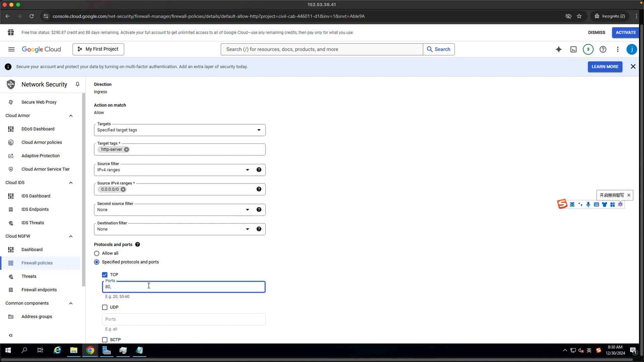Enable the UDP protocol checkbox
The image size is (644, 362).
(x=105, y=307)
